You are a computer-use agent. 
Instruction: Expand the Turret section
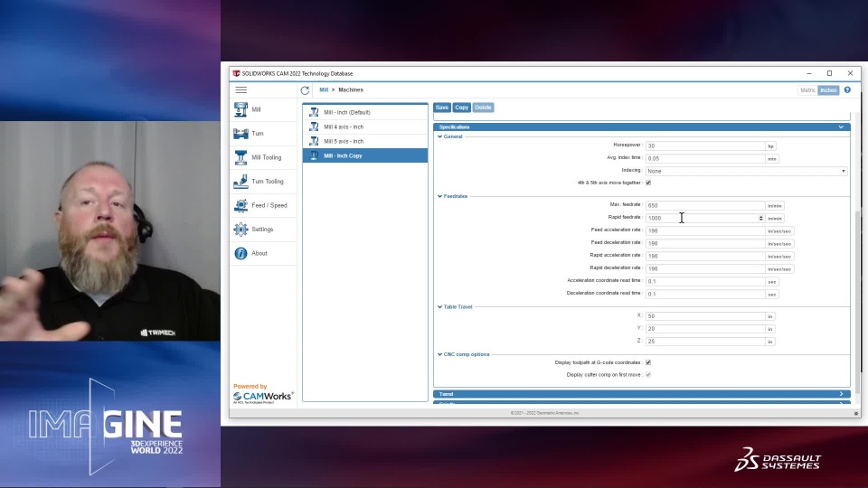coord(642,394)
